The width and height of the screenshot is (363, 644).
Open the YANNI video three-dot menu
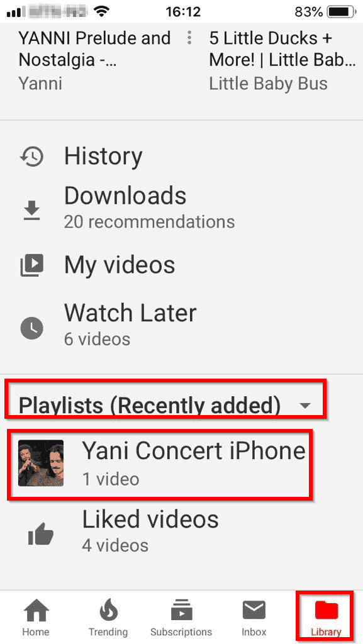click(189, 38)
